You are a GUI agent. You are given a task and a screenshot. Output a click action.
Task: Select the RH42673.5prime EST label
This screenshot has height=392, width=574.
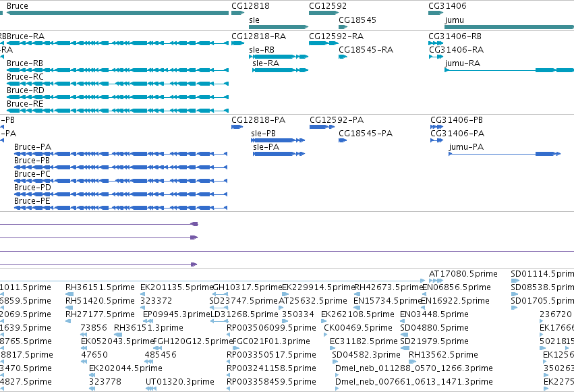pyautogui.click(x=389, y=287)
